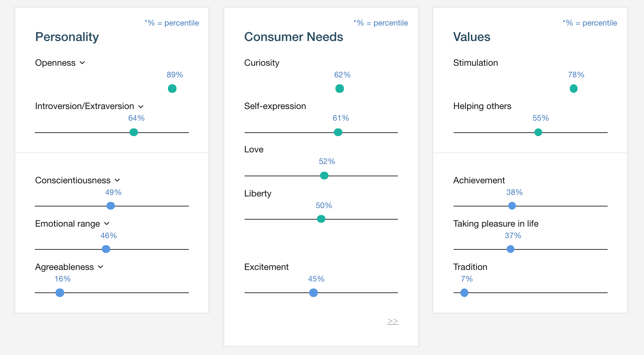
Task: Click the Tradition 7% slider dot
Action: (x=464, y=293)
